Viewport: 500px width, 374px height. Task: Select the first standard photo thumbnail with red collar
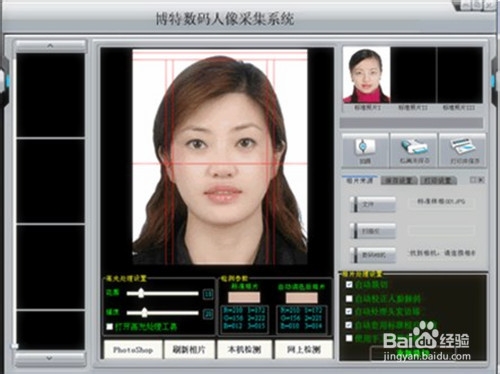click(366, 75)
